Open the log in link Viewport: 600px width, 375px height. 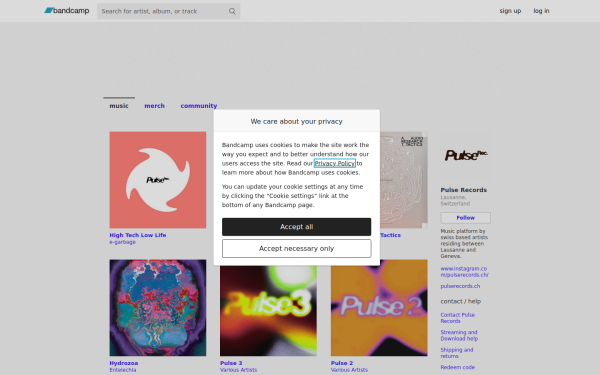(x=541, y=11)
